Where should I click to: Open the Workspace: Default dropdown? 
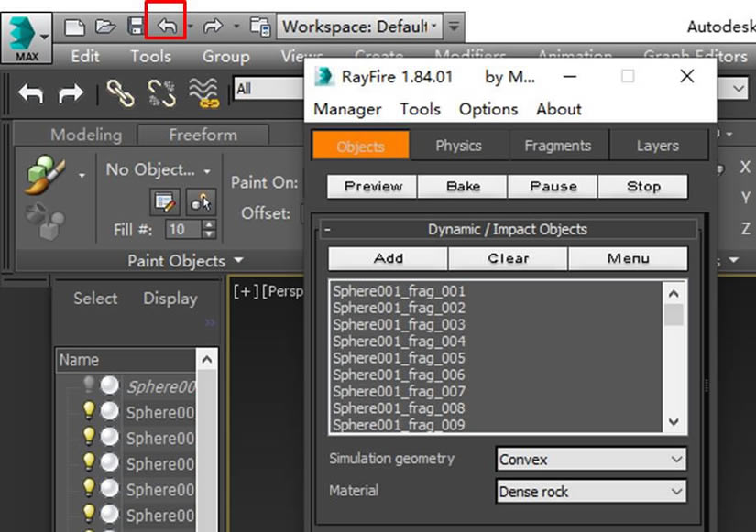tap(359, 26)
